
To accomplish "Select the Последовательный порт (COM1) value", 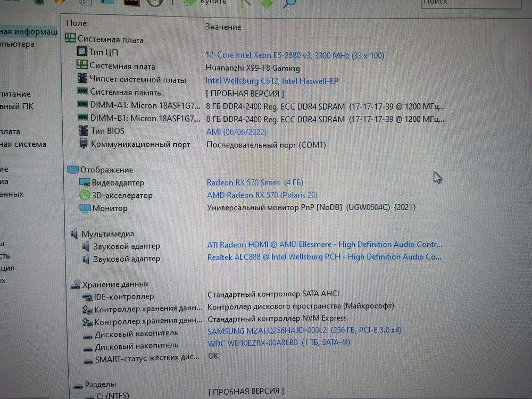I will click(266, 145).
